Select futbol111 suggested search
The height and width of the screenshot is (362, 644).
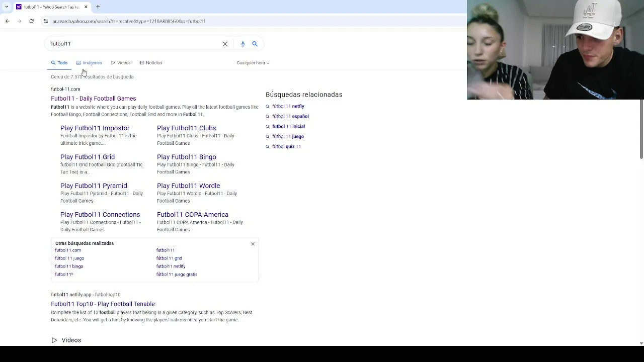(166, 250)
